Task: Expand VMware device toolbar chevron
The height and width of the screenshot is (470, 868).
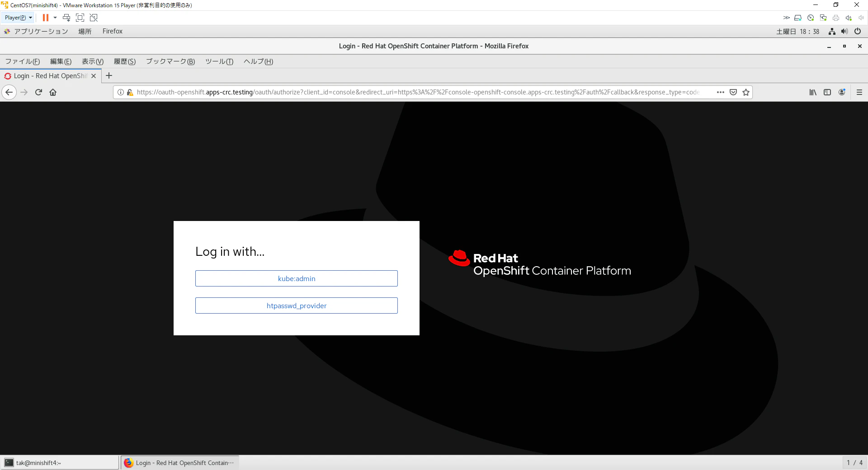Action: coord(787,18)
